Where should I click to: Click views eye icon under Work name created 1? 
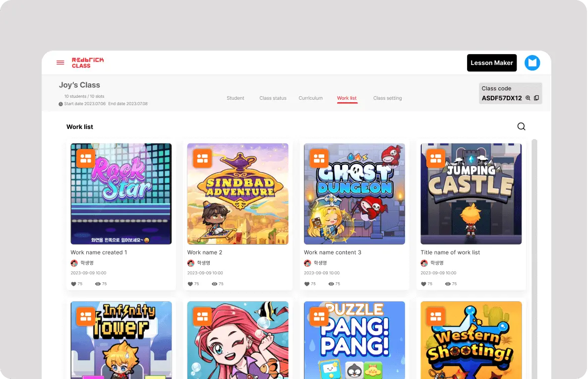tap(98, 284)
